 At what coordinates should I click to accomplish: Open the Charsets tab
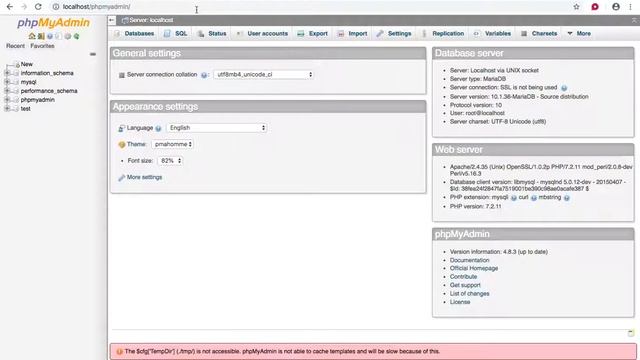pyautogui.click(x=539, y=33)
